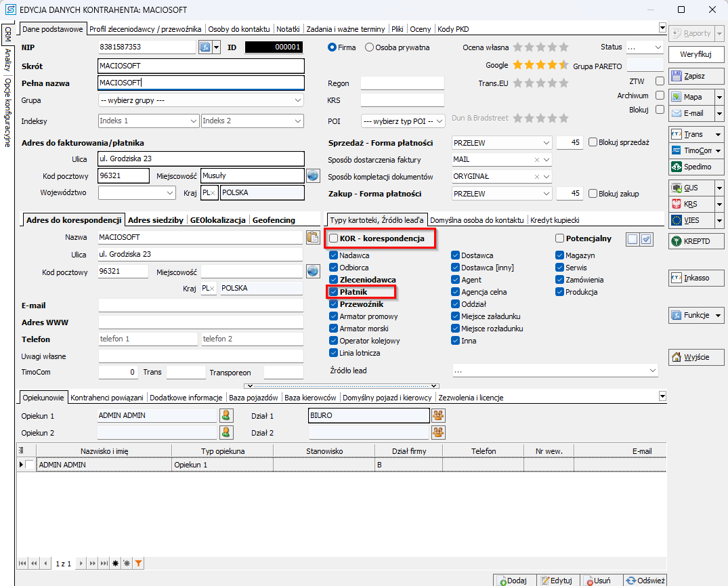Select the Osoba prywatna radio button
Screen dimensions: 728x586
369,47
